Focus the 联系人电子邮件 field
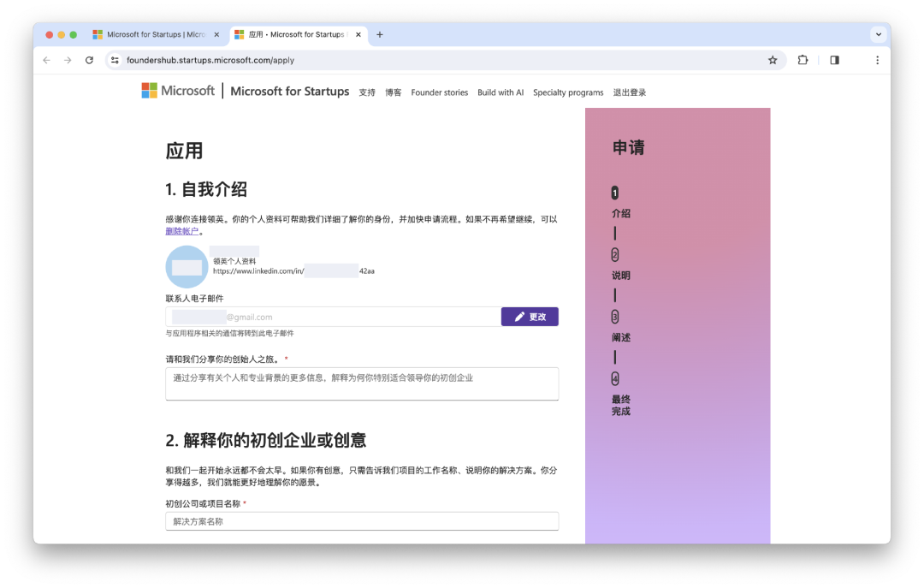This screenshot has width=924, height=588. point(333,318)
